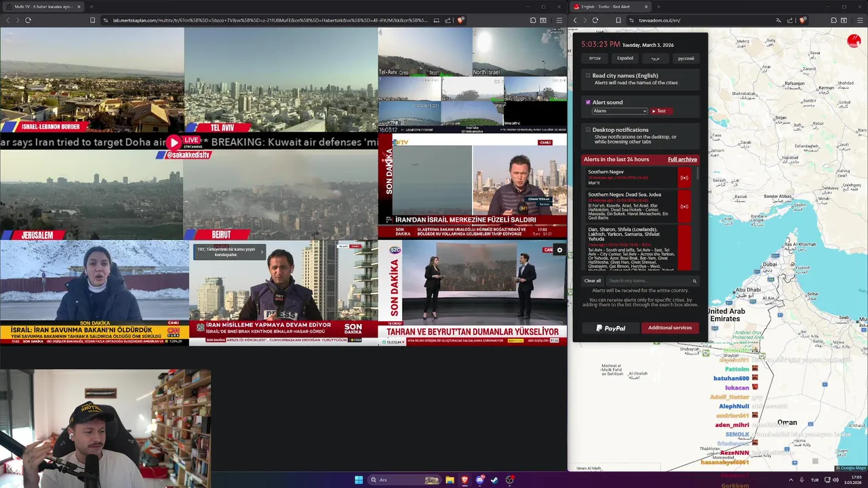
Task: Click the TUR keyboard language indicator
Action: tap(814, 480)
